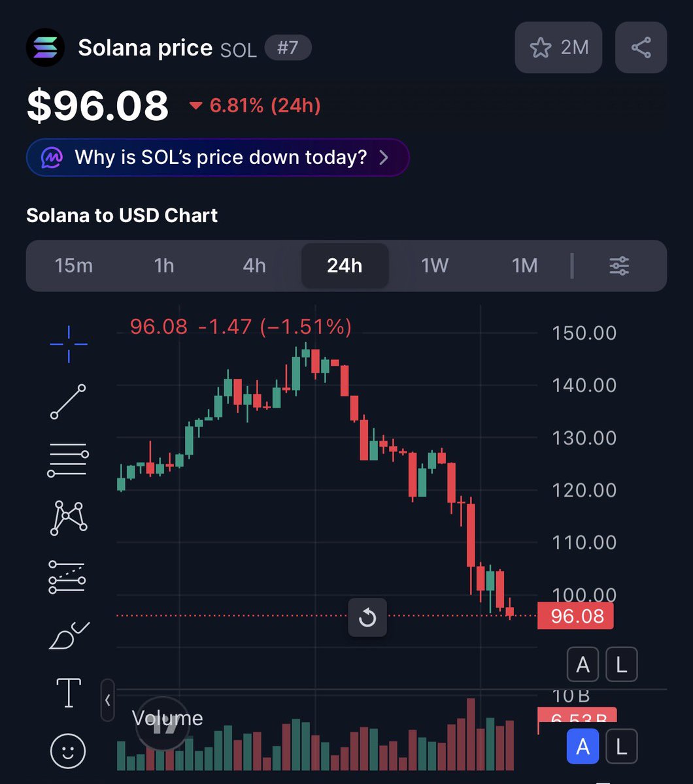This screenshot has height=784, width=693.
Task: Collapse the drawing toolbar with the arrow
Action: point(107,700)
